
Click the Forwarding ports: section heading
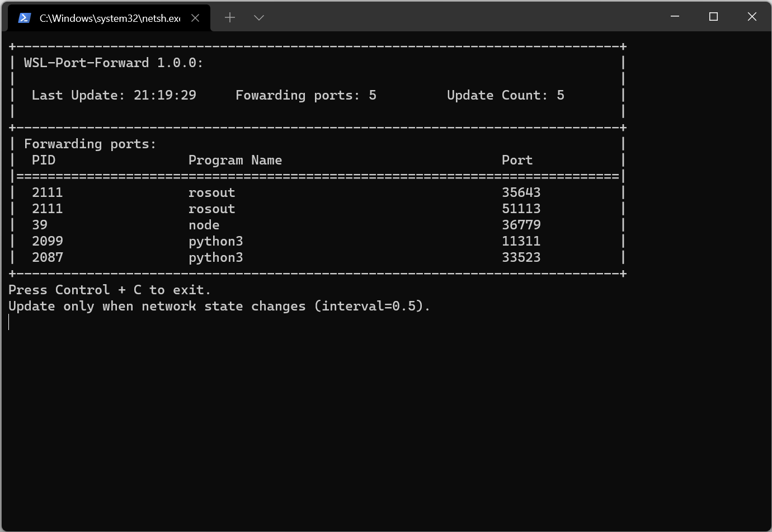pos(90,144)
